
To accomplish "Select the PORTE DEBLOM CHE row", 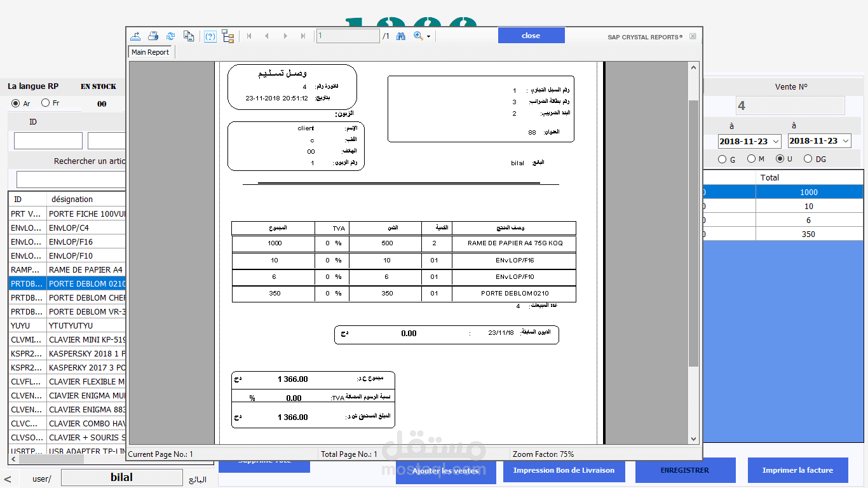I will pyautogui.click(x=67, y=297).
